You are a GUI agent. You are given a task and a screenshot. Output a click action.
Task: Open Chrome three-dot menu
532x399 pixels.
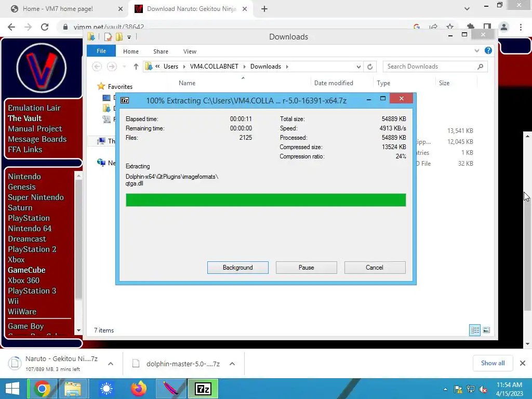point(521,27)
